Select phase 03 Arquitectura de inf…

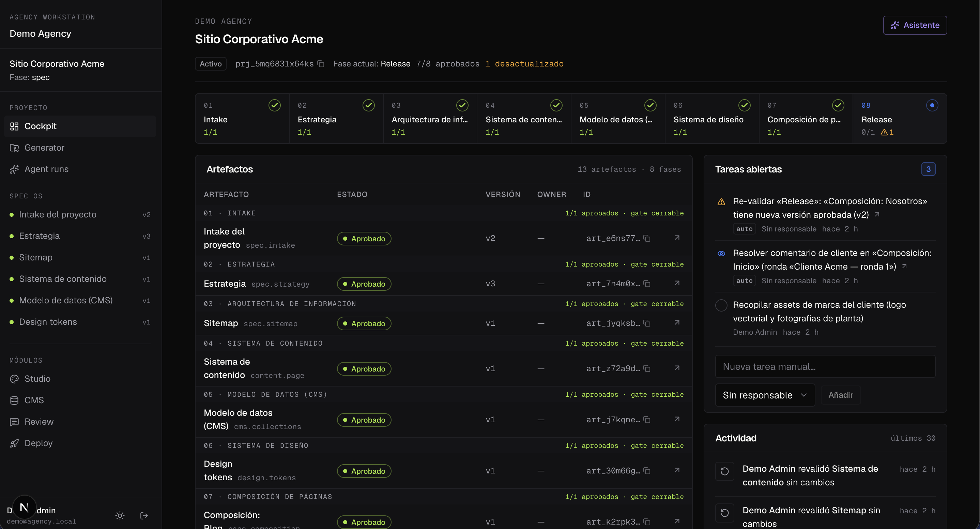tap(430, 118)
